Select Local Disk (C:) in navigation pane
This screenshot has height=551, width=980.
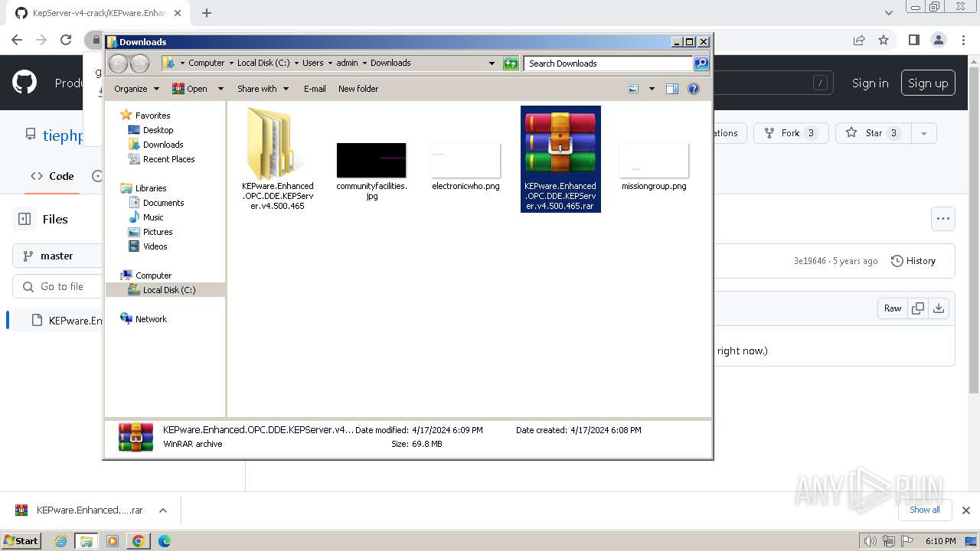click(x=168, y=290)
